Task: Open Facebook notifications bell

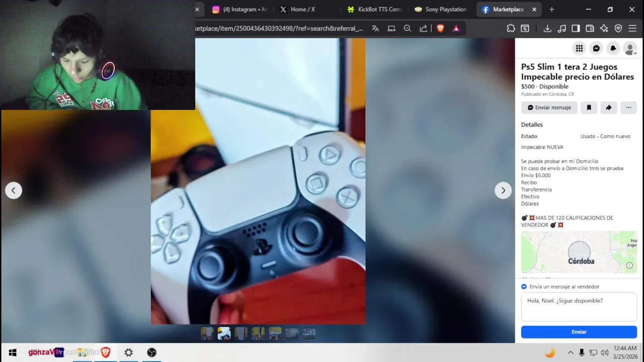Action: tap(613, 48)
